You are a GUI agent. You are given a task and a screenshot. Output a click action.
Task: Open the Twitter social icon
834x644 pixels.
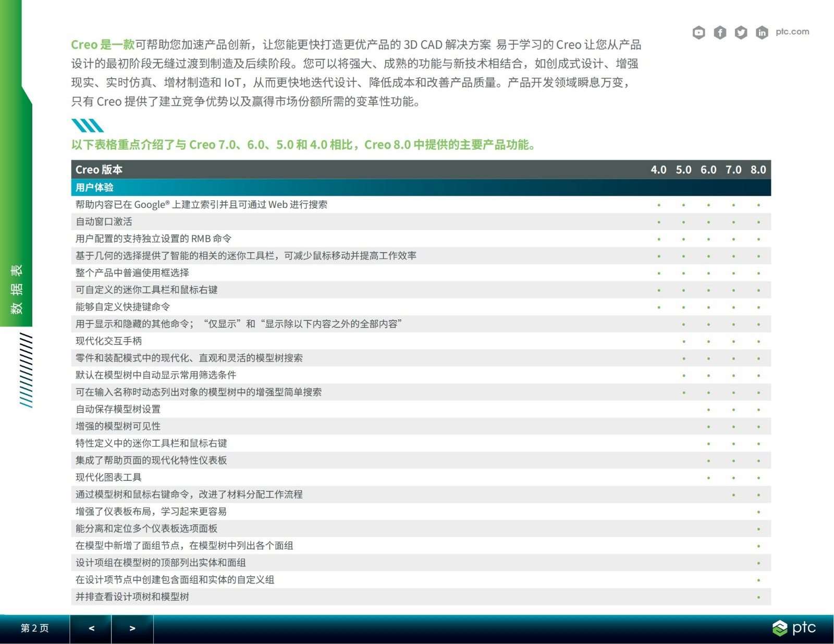pos(741,33)
